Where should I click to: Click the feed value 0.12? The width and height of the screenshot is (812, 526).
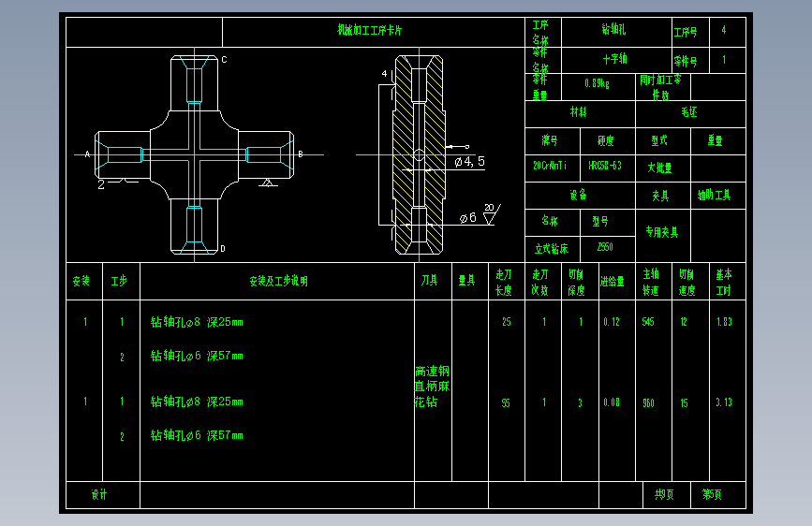612,322
